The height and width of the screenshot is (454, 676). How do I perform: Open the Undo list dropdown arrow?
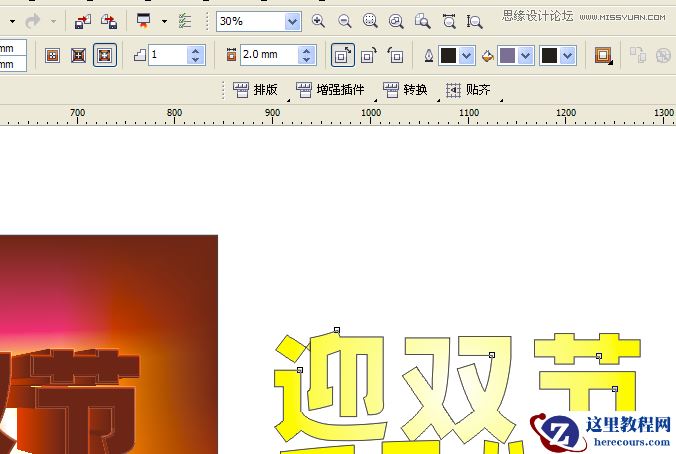click(x=12, y=21)
